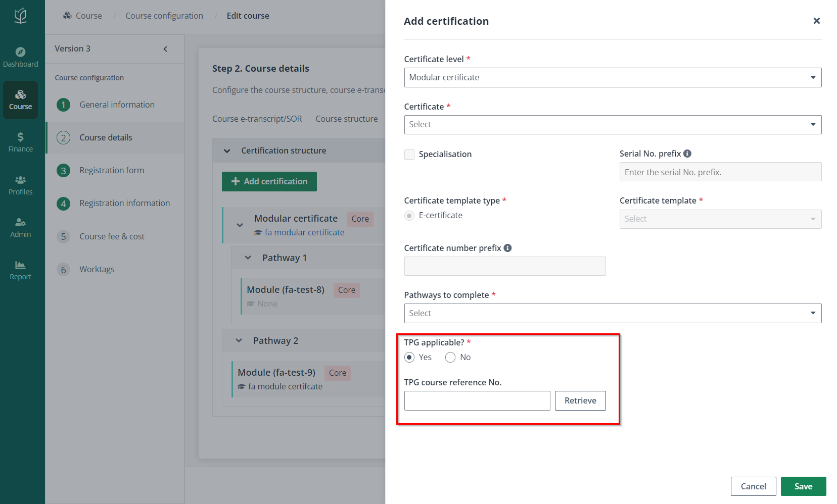The width and height of the screenshot is (837, 504).
Task: Open fa modular certificate link
Action: pyautogui.click(x=304, y=233)
